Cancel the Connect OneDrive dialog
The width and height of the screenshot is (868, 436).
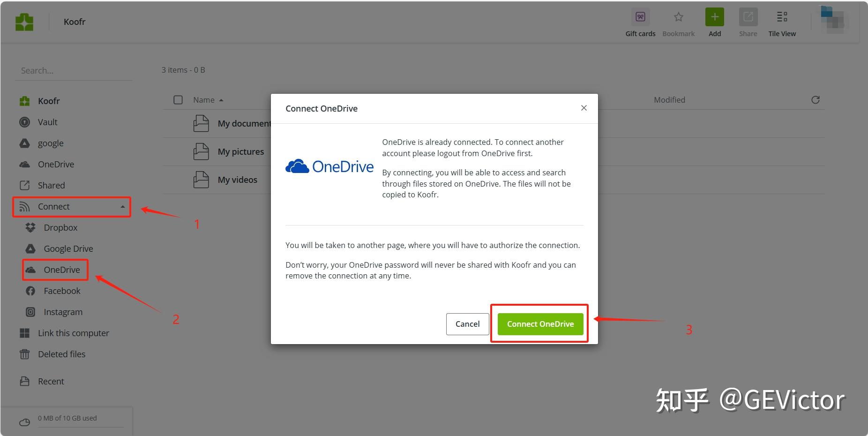point(467,324)
